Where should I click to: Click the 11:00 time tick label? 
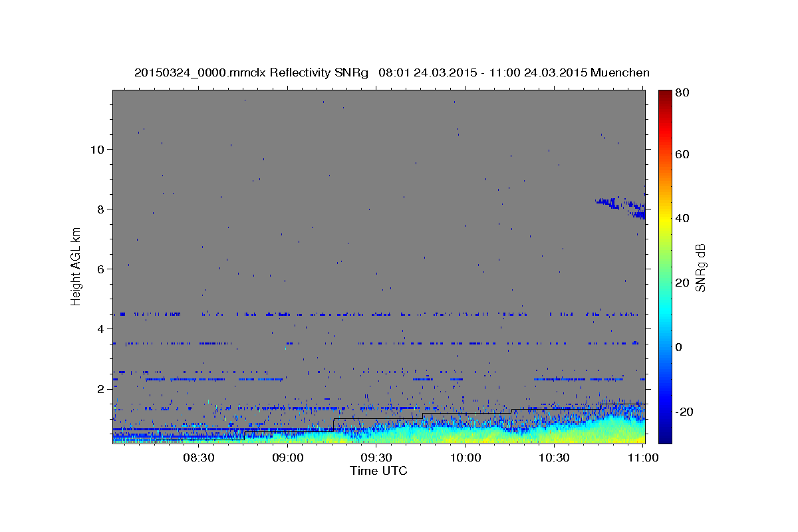click(x=642, y=458)
